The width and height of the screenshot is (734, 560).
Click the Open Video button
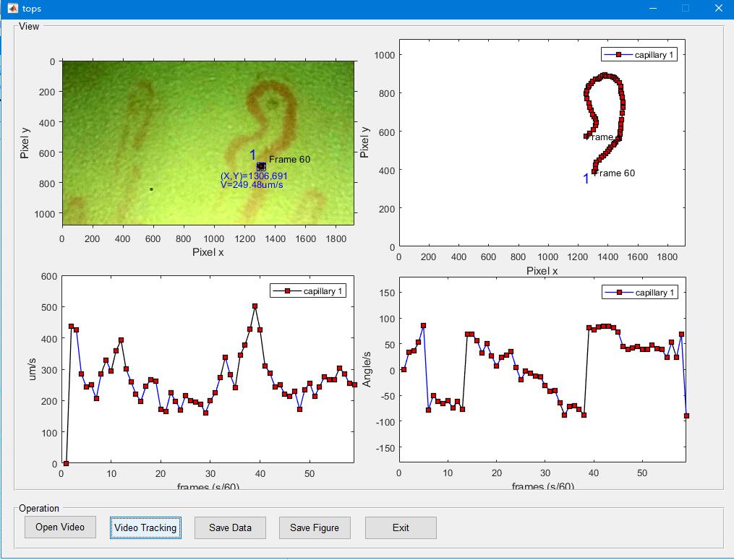60,527
